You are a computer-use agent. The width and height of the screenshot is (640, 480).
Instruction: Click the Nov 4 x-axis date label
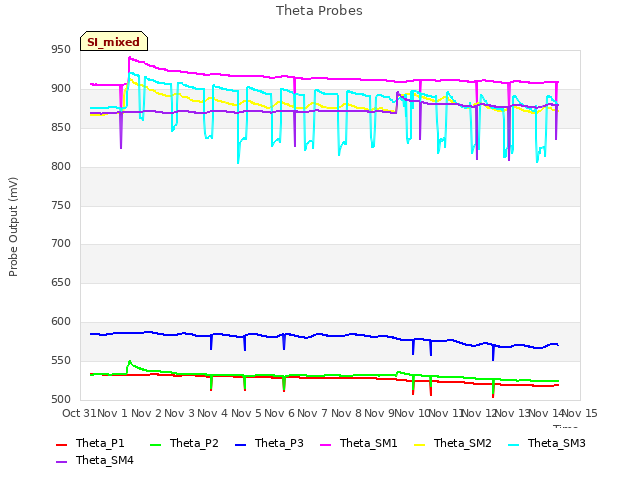pos(212,413)
